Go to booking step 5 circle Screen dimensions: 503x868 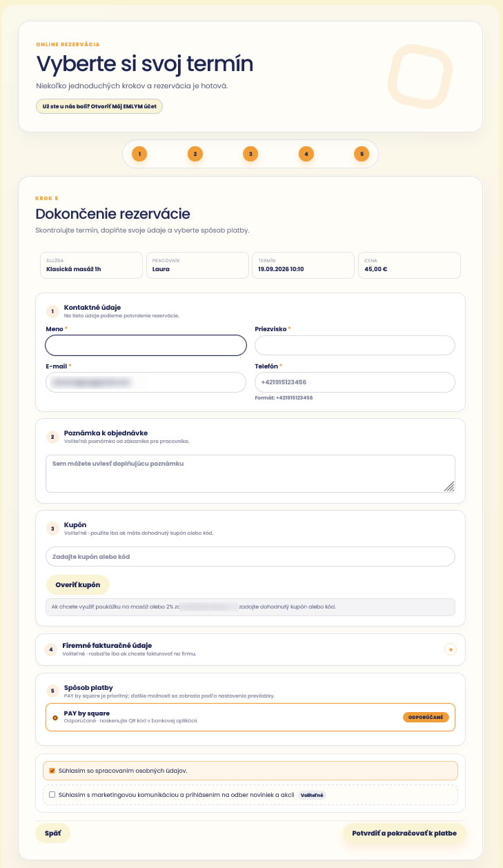(x=362, y=154)
